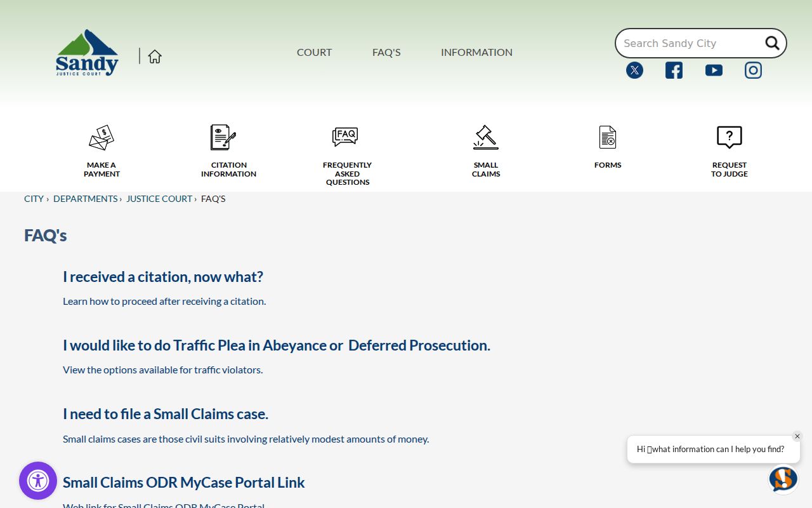This screenshot has width=812, height=508.
Task: Click the small claims civil suits description
Action: coord(246,439)
